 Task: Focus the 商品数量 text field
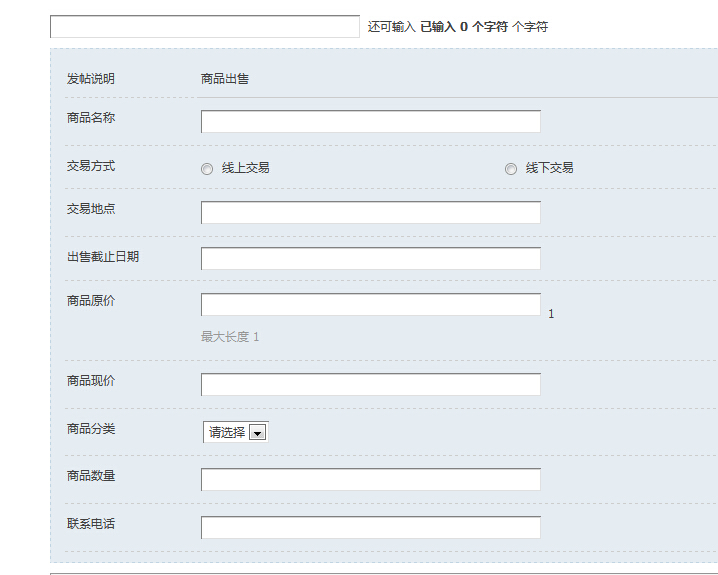click(370, 480)
